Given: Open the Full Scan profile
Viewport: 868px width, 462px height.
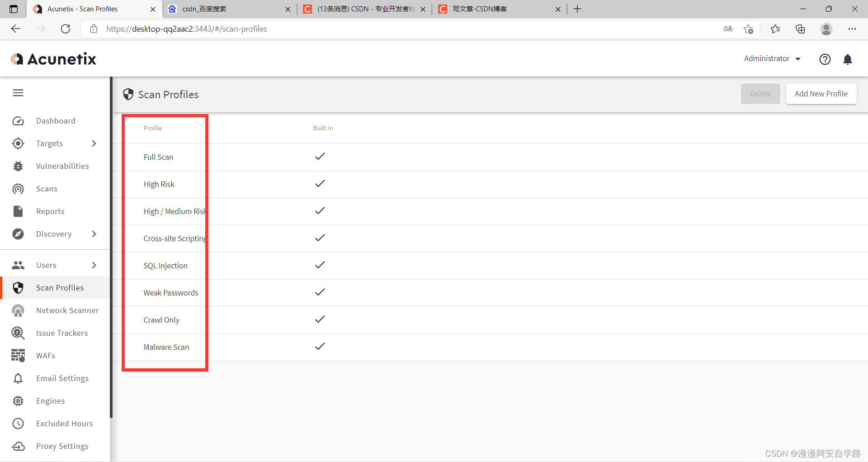Looking at the screenshot, I should 158,157.
